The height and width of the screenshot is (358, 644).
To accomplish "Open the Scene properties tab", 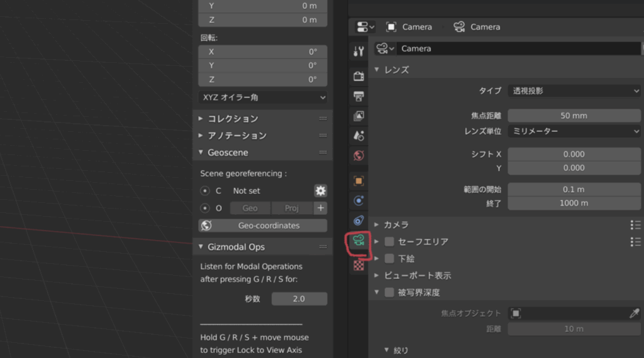I will coord(358,135).
